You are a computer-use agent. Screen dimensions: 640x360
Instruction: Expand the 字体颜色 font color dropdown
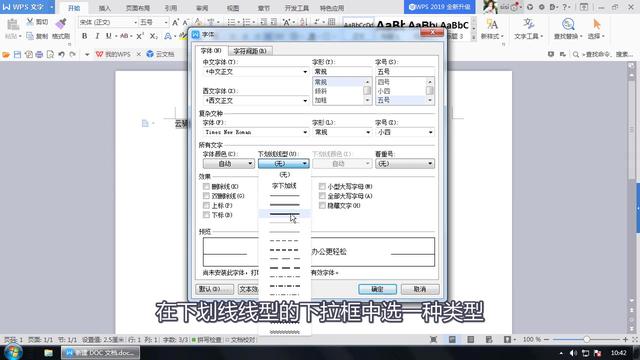tap(229, 164)
